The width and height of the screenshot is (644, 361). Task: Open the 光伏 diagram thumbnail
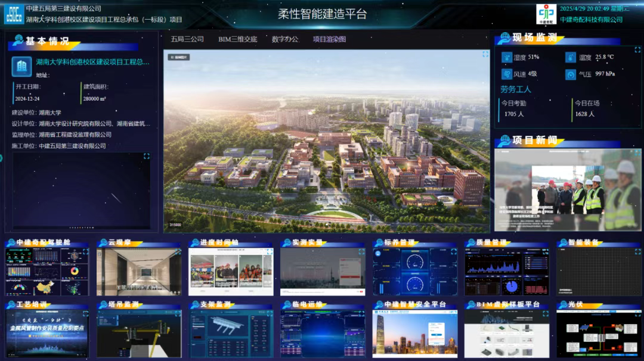tap(599, 334)
